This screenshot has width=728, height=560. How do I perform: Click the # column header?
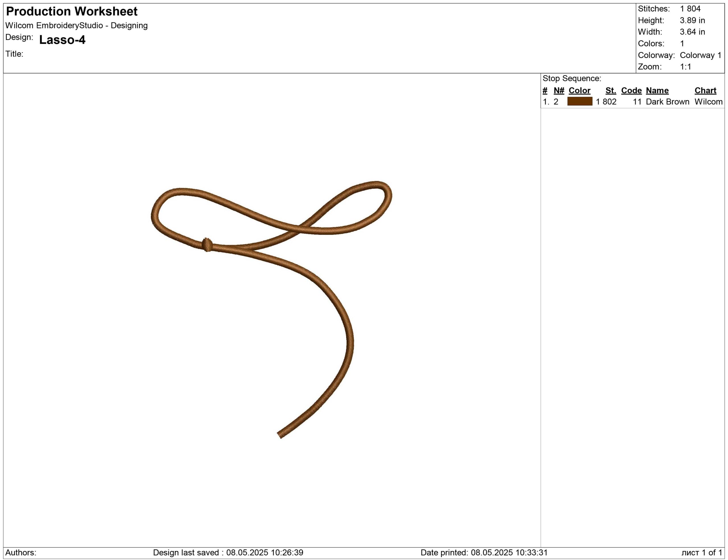point(545,91)
